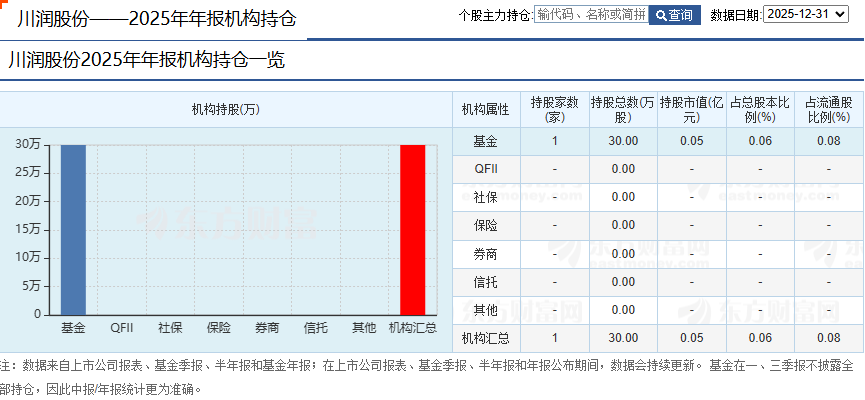This screenshot has width=865, height=400.
Task: Click the 占流通股比例(%) column header
Action: [829, 109]
